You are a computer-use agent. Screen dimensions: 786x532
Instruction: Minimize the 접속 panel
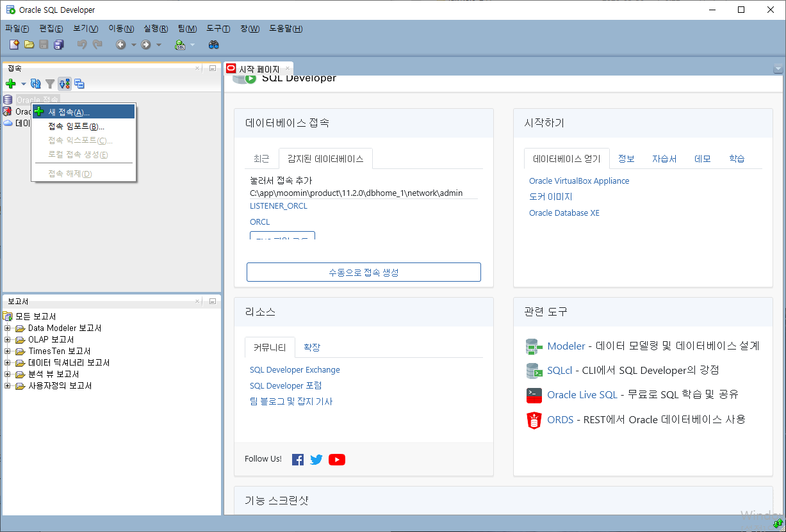coord(213,68)
